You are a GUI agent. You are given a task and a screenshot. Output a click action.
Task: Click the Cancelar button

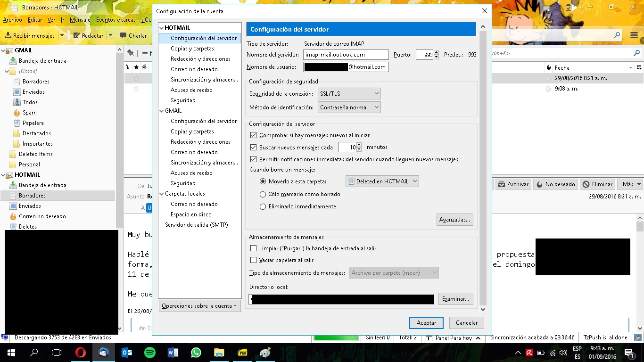click(467, 323)
